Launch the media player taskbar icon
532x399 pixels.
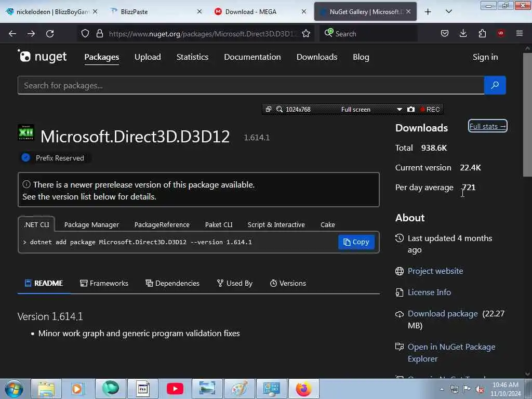click(x=77, y=389)
